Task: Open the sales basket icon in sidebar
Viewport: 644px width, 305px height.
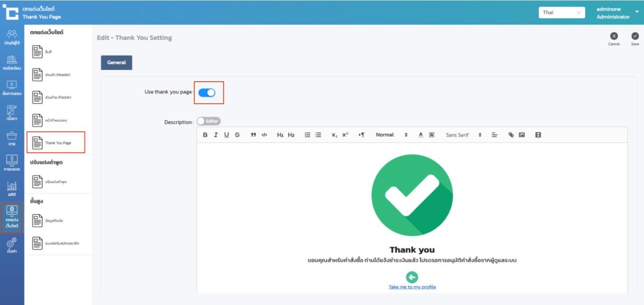Action: [x=12, y=138]
